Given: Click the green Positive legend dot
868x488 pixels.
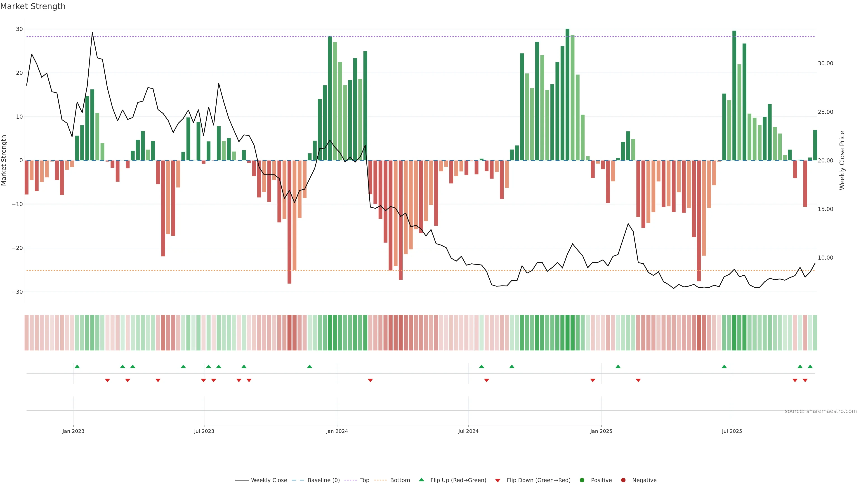Looking at the screenshot, I should 582,480.
